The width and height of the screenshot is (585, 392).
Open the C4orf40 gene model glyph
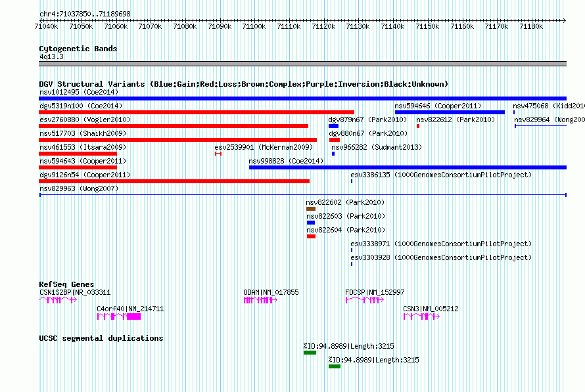click(118, 316)
